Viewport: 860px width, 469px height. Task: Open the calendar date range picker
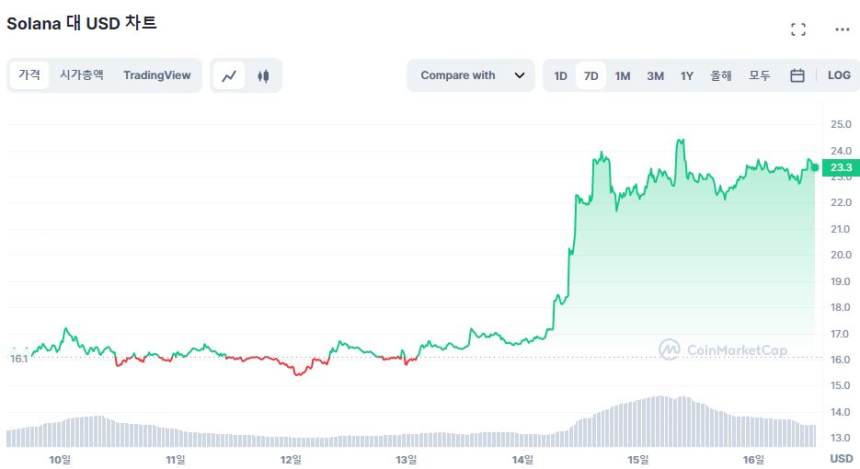tap(797, 75)
